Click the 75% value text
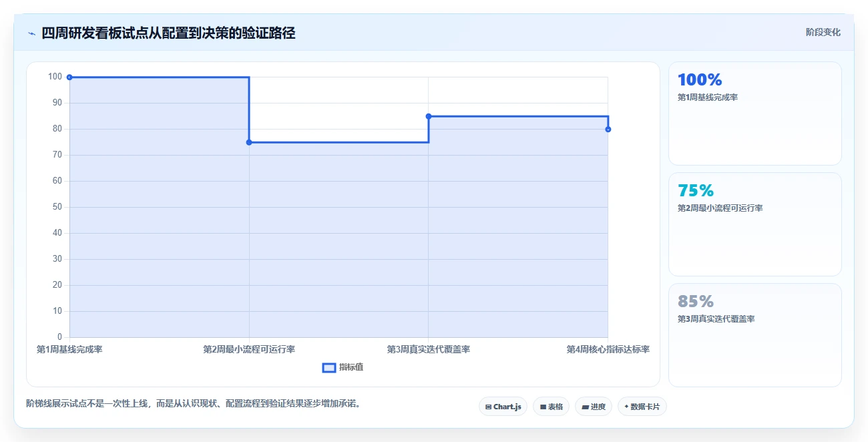The height and width of the screenshot is (442, 868). pyautogui.click(x=696, y=191)
